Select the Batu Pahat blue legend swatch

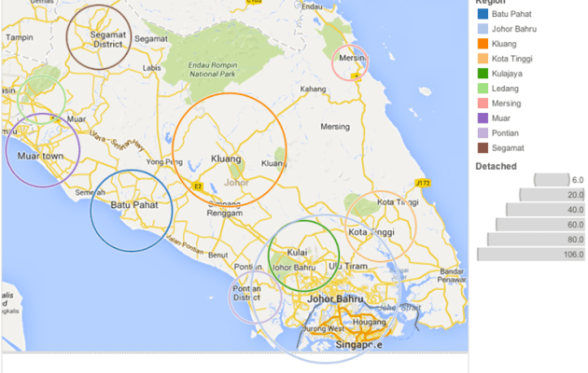[483, 14]
